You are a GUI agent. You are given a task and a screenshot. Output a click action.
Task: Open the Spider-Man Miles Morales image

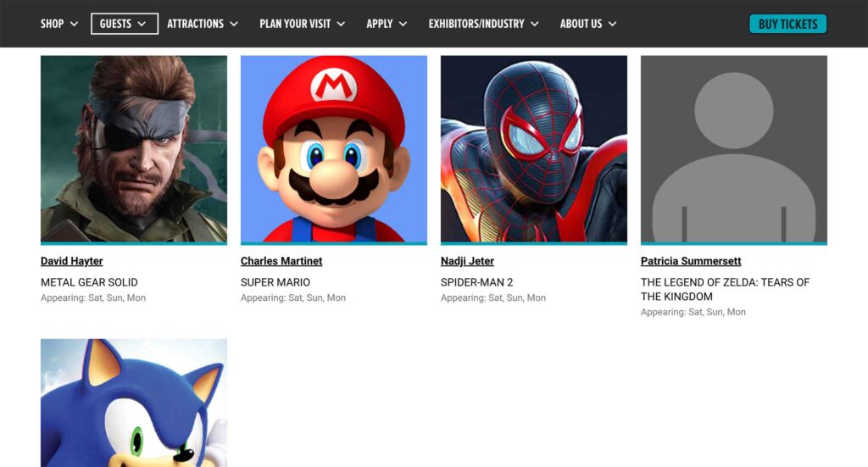click(534, 149)
